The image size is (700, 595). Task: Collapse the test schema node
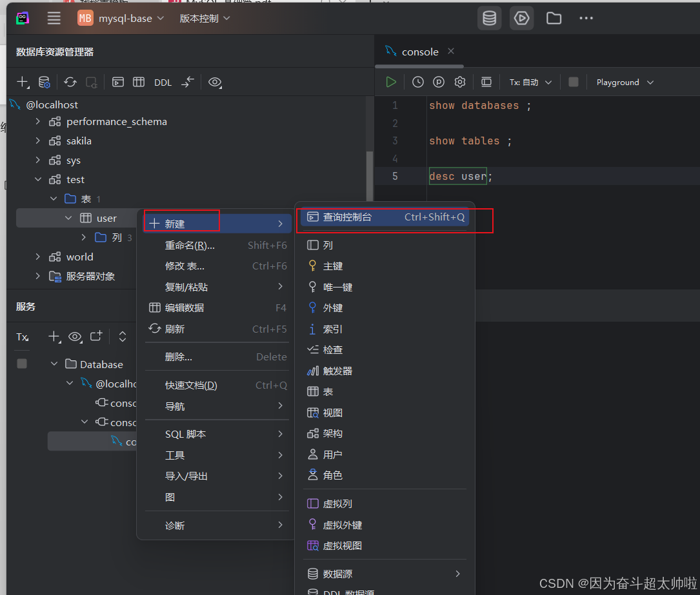click(38, 179)
